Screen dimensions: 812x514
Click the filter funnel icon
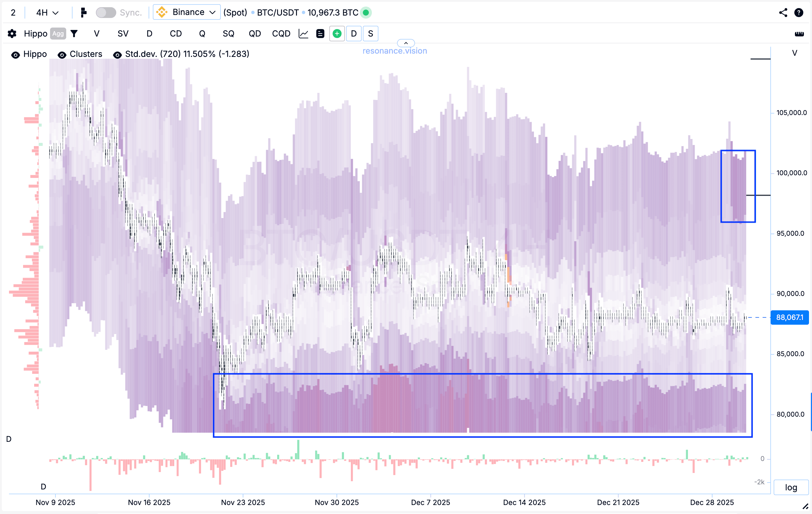click(x=74, y=34)
